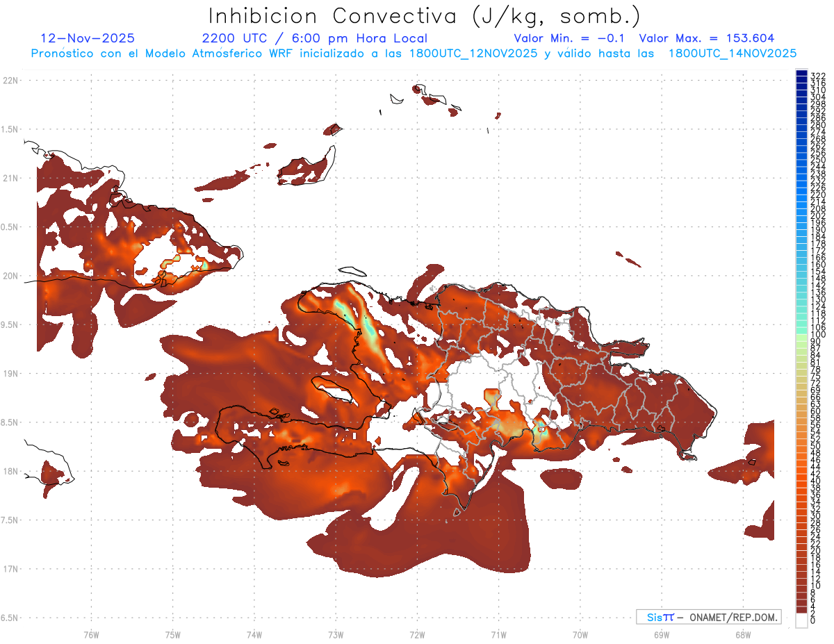Click the '22N' latitude label
The width and height of the screenshot is (834, 644).
pyautogui.click(x=10, y=81)
